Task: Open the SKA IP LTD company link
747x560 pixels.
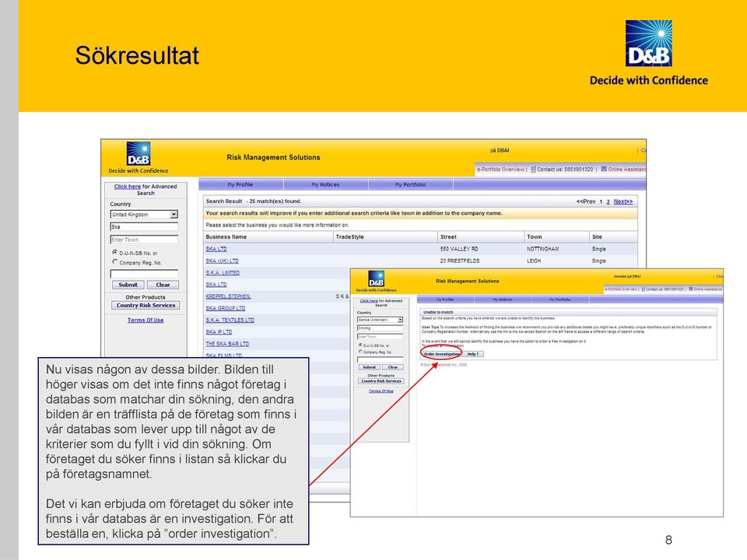Action: coord(219,332)
